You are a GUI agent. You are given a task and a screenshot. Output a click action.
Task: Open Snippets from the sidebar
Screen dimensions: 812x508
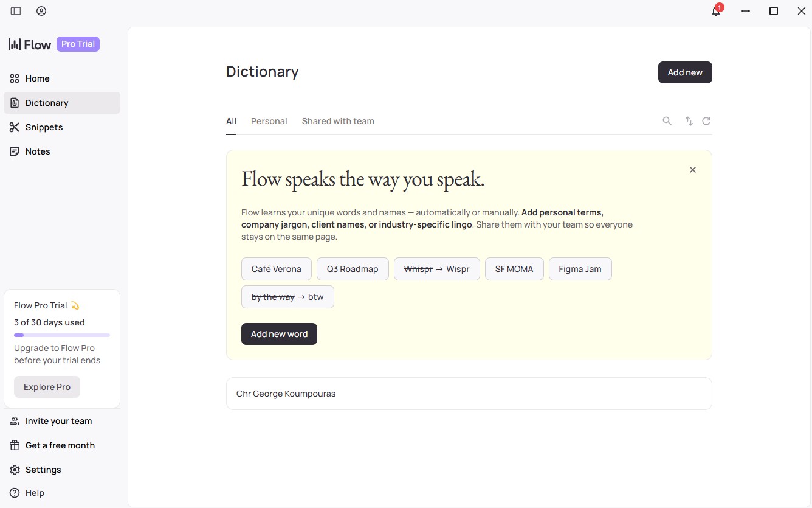[x=44, y=127]
